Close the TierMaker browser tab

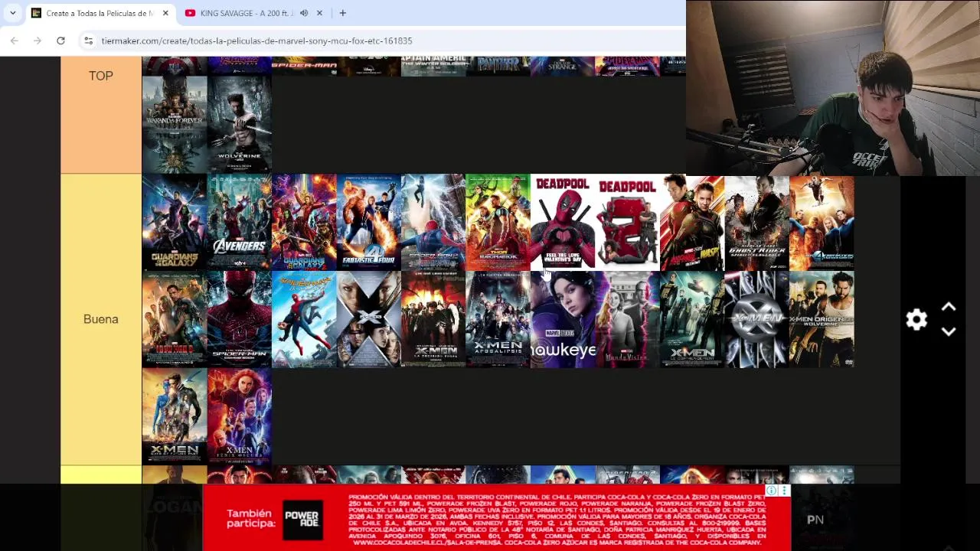click(165, 13)
